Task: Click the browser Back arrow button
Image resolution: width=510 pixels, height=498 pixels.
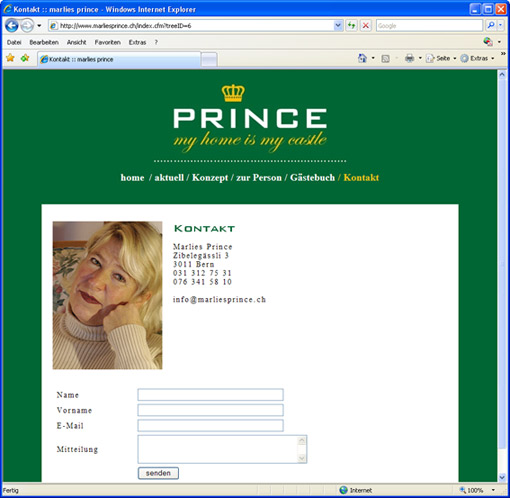Action: 12,26
